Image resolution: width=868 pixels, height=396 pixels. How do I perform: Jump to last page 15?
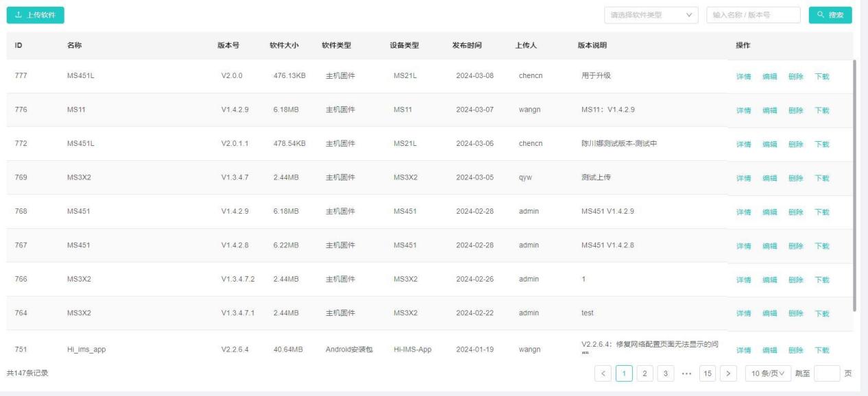click(x=707, y=373)
